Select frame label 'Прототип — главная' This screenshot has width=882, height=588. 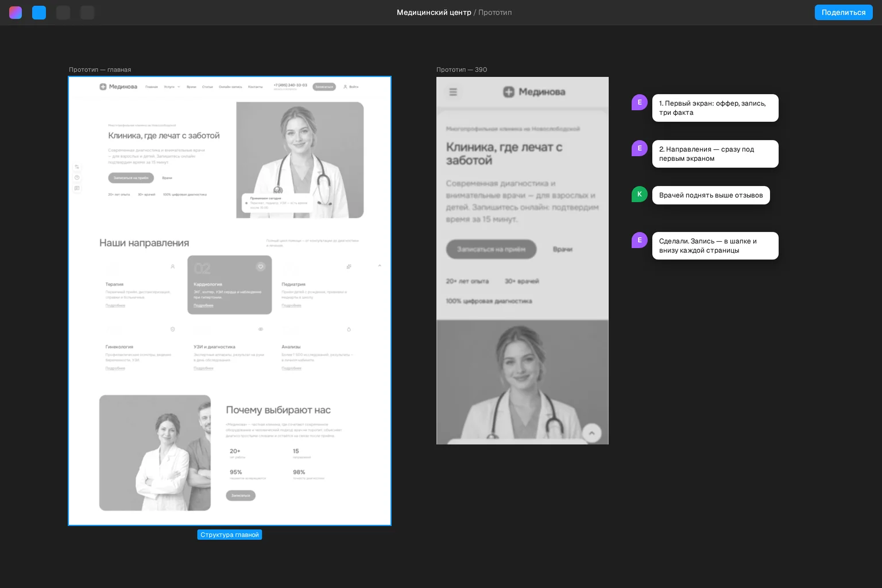(100, 69)
